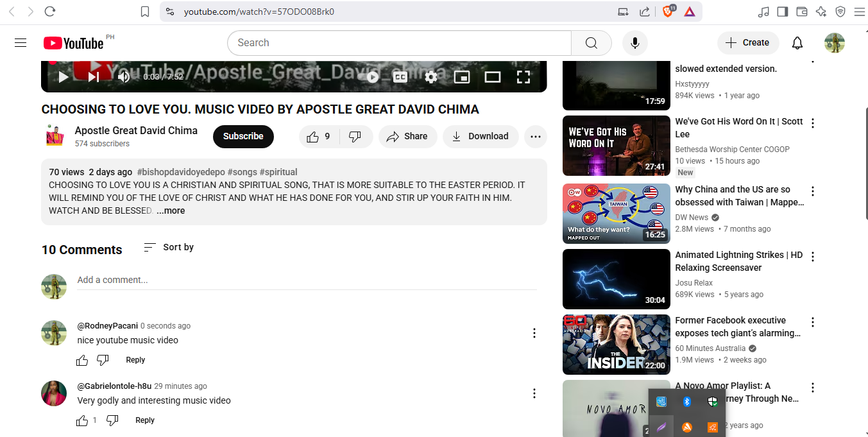
Task: Click the search magnifier button
Action: click(591, 43)
